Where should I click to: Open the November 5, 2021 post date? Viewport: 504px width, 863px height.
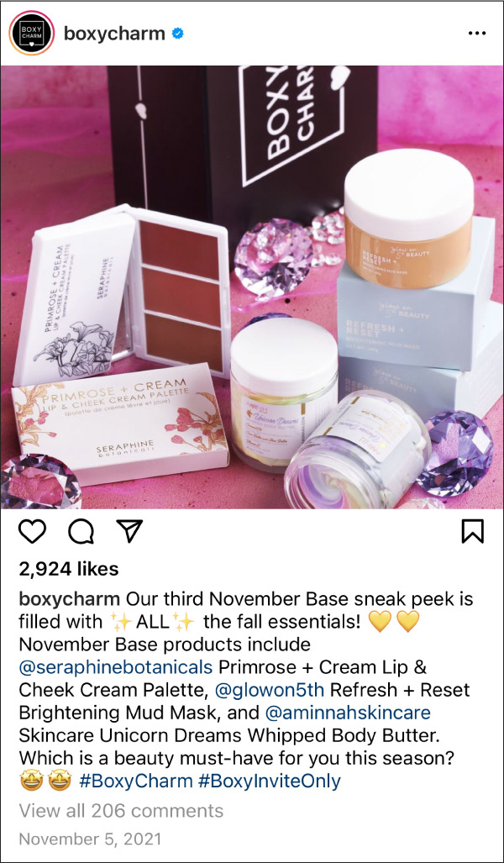click(90, 839)
